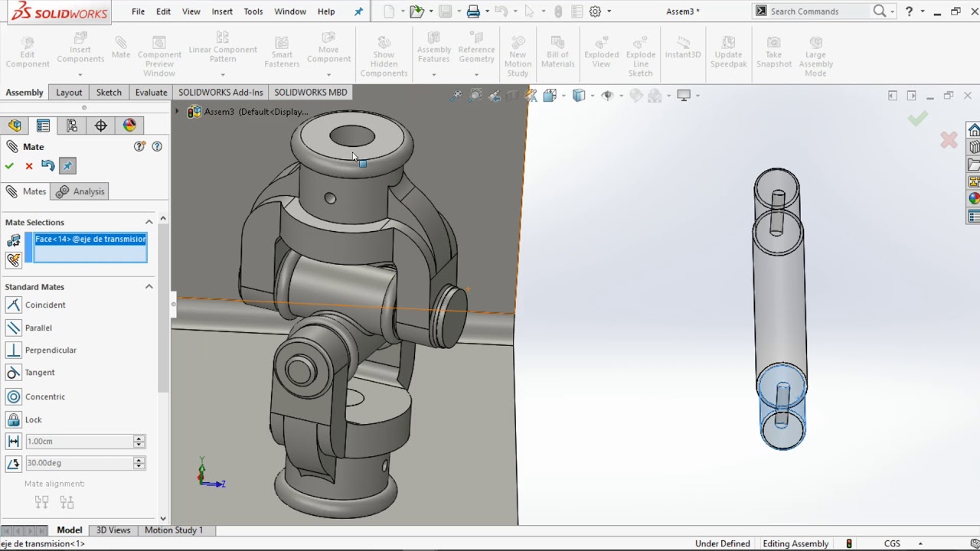This screenshot has height=551, width=980.
Task: Expand the Print dropdown arrow
Action: click(x=488, y=11)
